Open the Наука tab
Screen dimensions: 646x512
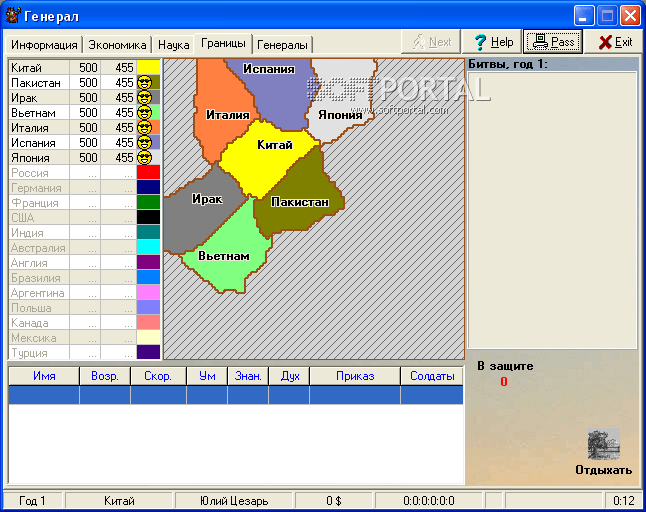[x=173, y=45]
